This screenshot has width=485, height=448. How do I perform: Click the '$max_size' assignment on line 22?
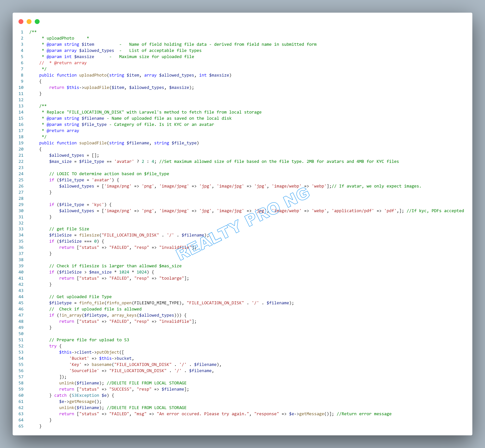pyautogui.click(x=60, y=161)
